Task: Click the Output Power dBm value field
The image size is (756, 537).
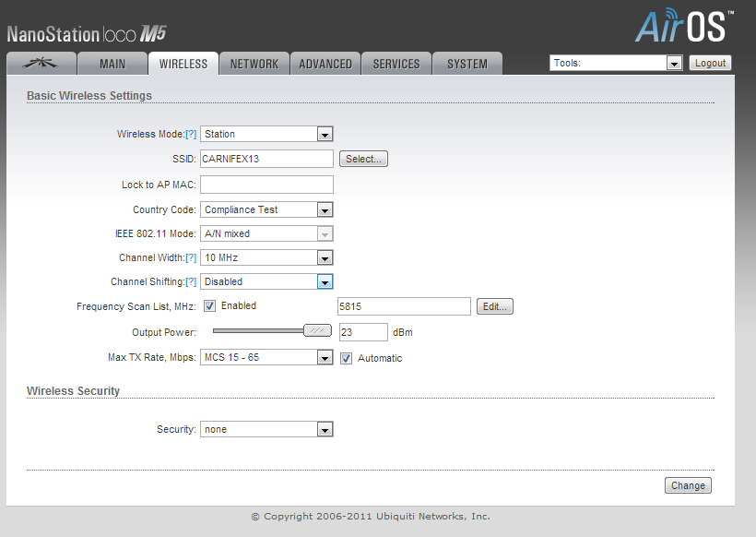Action: point(363,332)
